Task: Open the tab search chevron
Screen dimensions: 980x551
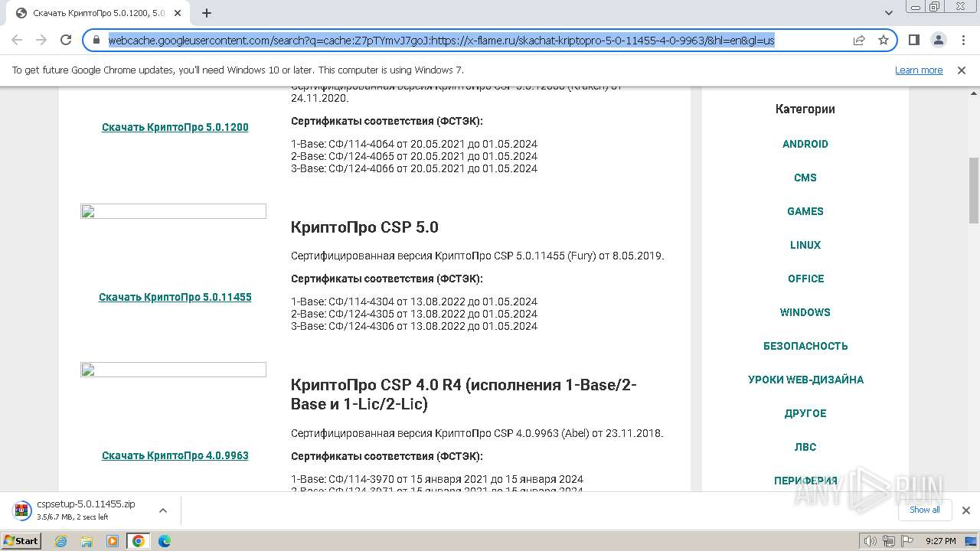Action: point(889,13)
